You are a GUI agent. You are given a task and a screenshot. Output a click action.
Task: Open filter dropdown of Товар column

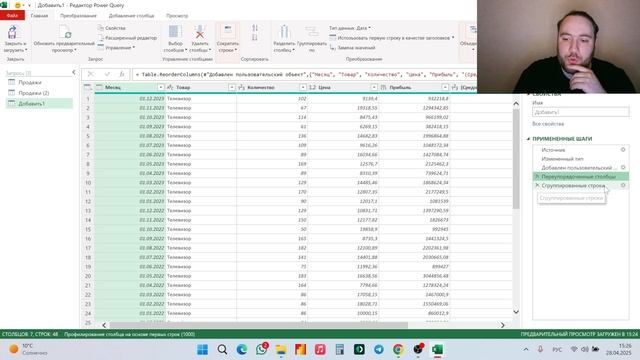pos(232,87)
